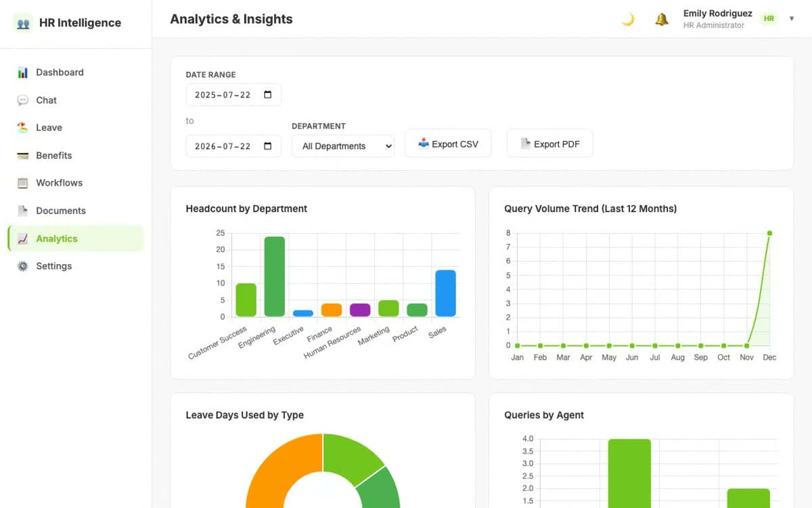Open the Benefits card icon
The height and width of the screenshot is (508, 812).
tap(23, 155)
